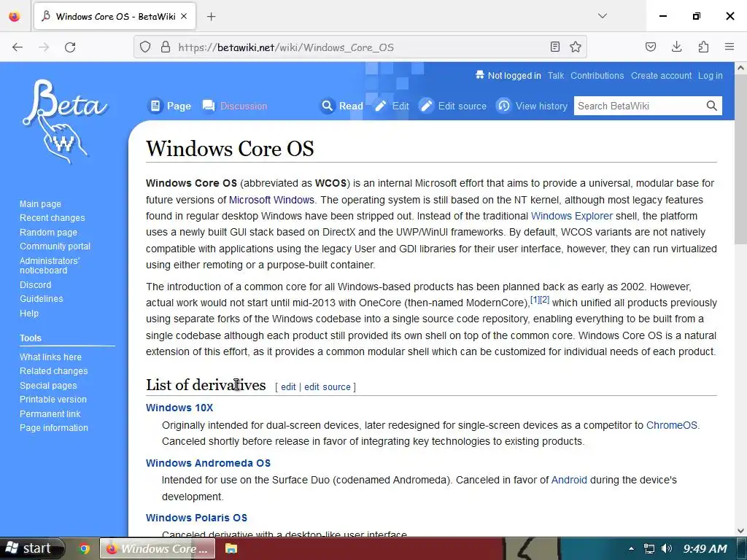Screen dimensions: 747x560
Task: Open the Edit tab
Action: (x=391, y=106)
